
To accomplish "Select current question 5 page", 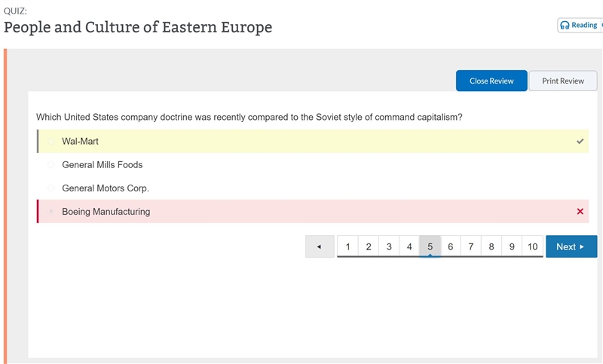I will click(x=430, y=246).
